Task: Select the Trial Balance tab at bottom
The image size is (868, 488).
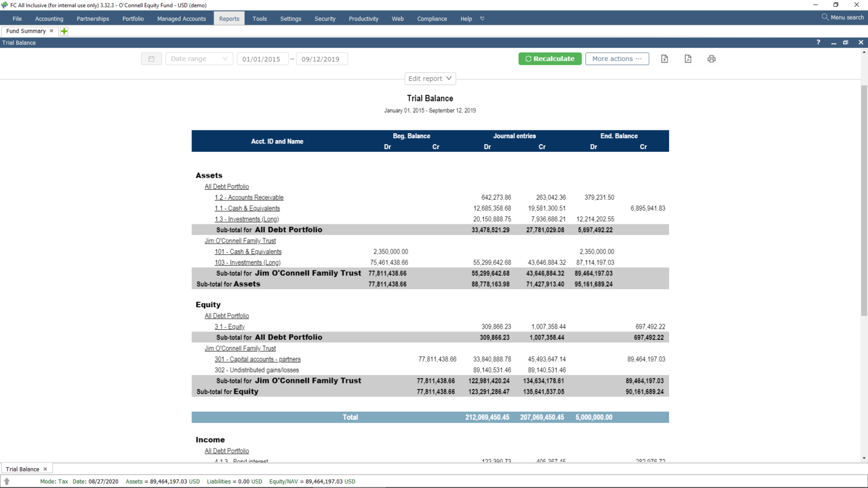Action: (23, 468)
